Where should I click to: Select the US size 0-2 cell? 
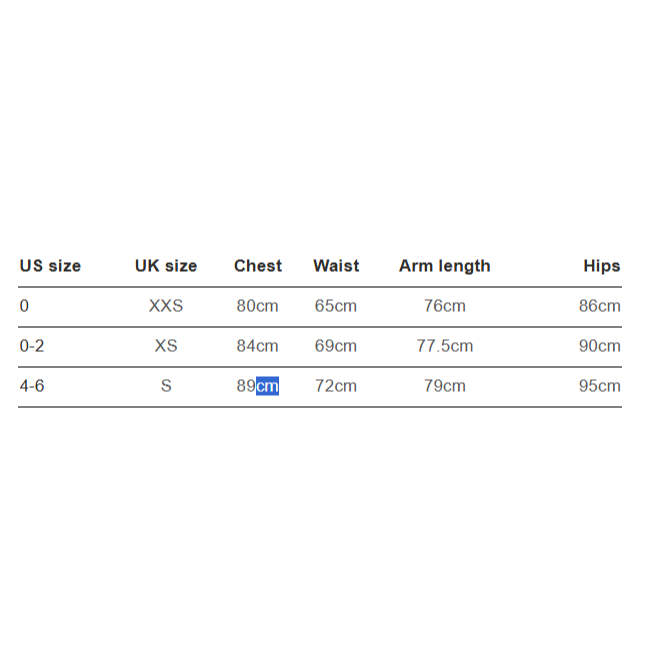point(32,346)
